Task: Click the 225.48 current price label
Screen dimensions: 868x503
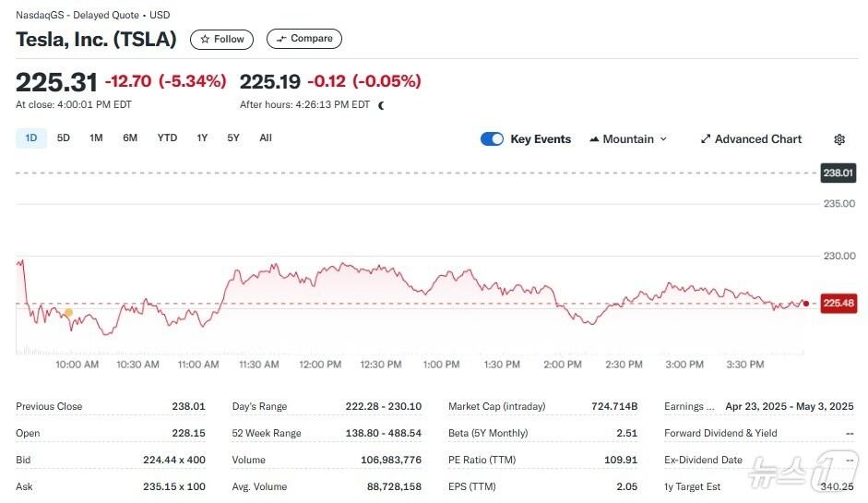Action: point(838,304)
